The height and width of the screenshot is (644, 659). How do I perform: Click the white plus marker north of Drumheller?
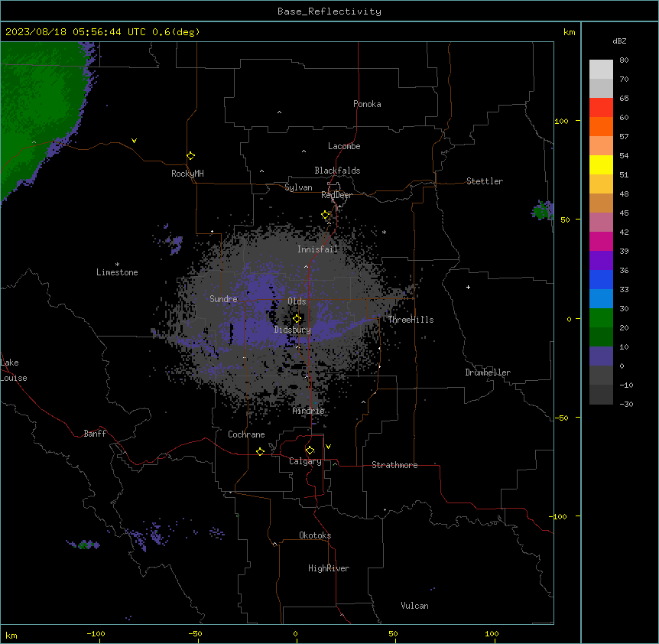[x=468, y=287]
